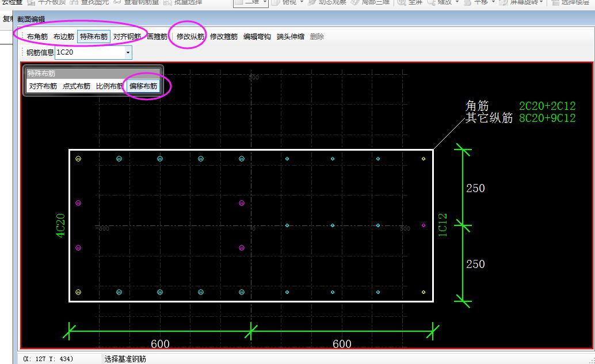Screen dimensions: 595x364
Task: Click the upper 250 vertical dimension
Action: tap(475, 188)
